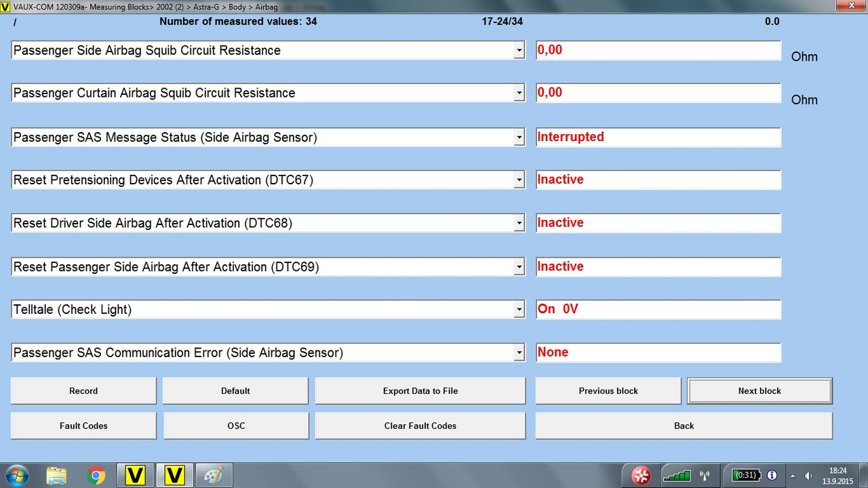The image size is (868, 488).
Task: Open Fault Codes
Action: (83, 426)
